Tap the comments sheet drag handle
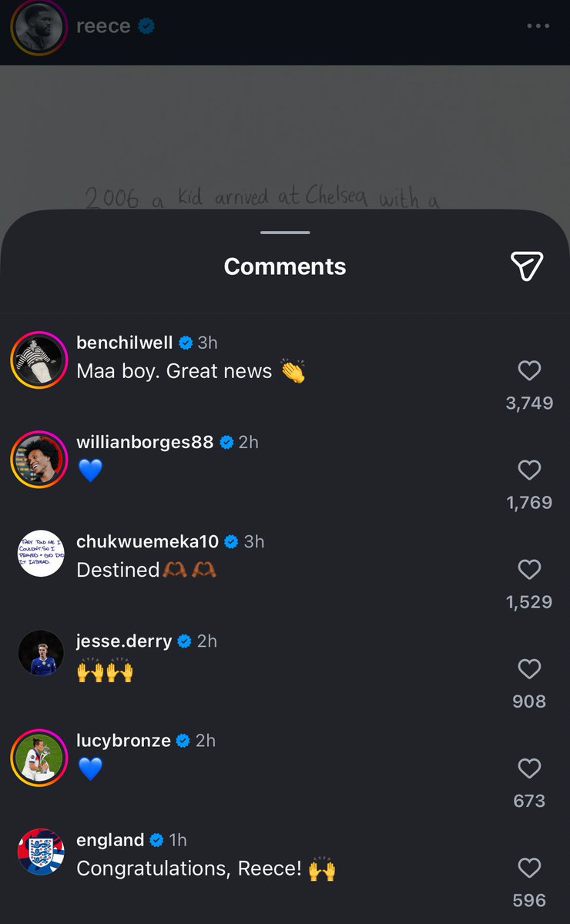 [x=285, y=233]
